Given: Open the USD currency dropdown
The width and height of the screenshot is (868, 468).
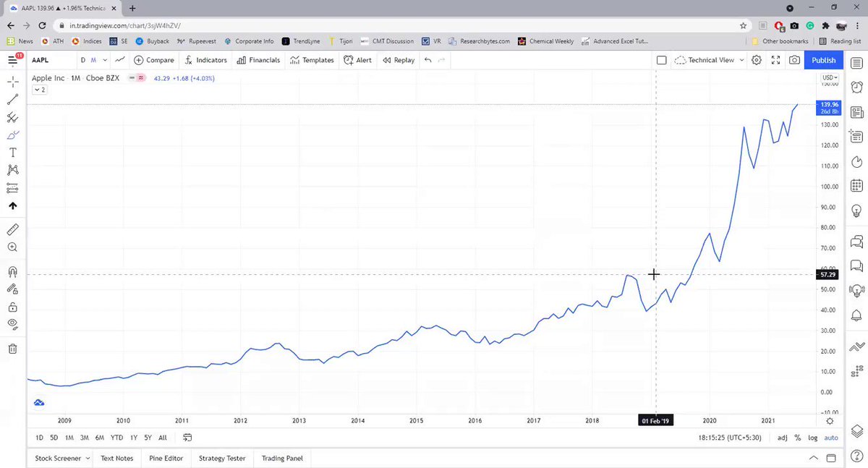Looking at the screenshot, I should [830, 77].
